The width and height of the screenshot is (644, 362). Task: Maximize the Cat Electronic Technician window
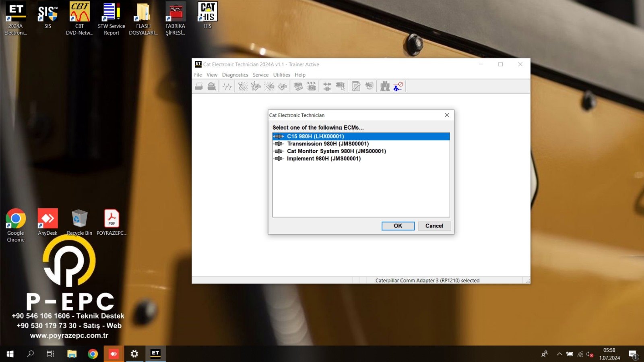pyautogui.click(x=500, y=64)
